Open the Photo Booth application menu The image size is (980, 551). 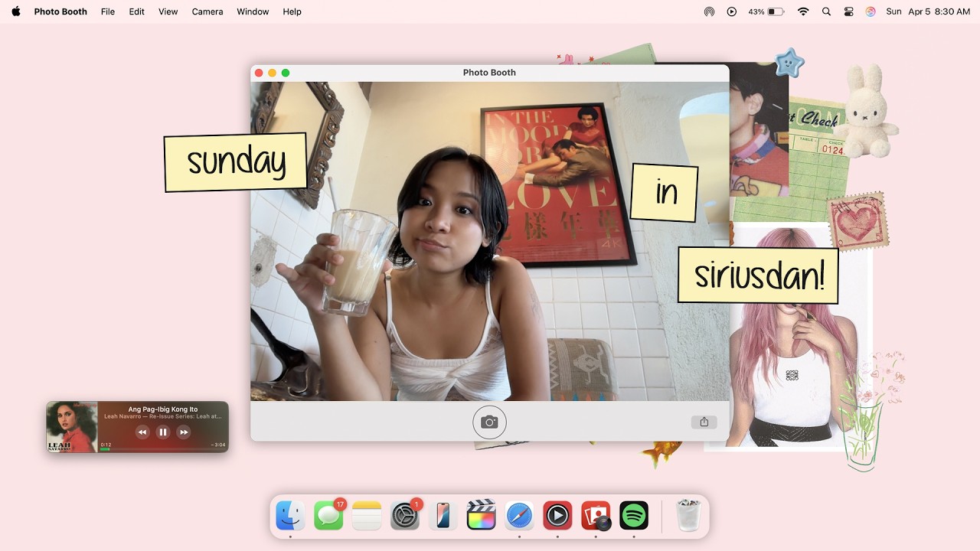click(x=60, y=11)
